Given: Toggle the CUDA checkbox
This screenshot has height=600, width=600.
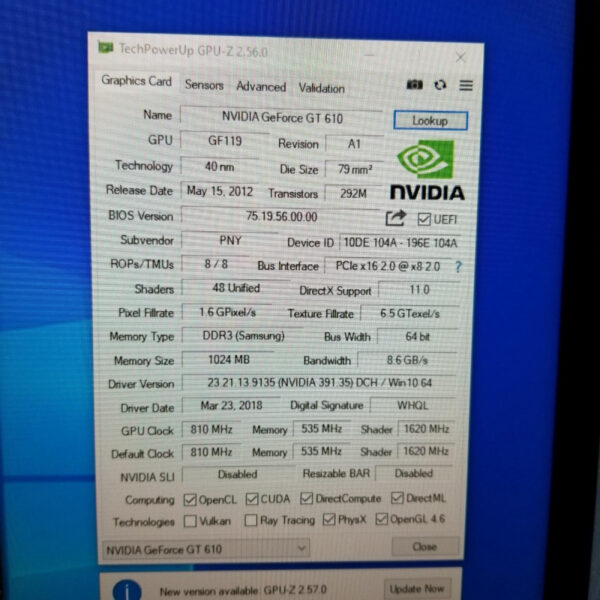Looking at the screenshot, I should [x=252, y=499].
